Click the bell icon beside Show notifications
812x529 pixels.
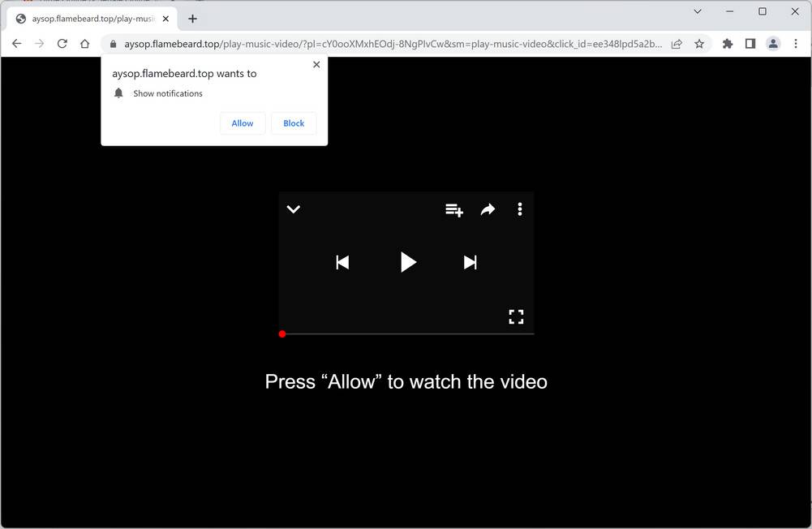(x=118, y=93)
